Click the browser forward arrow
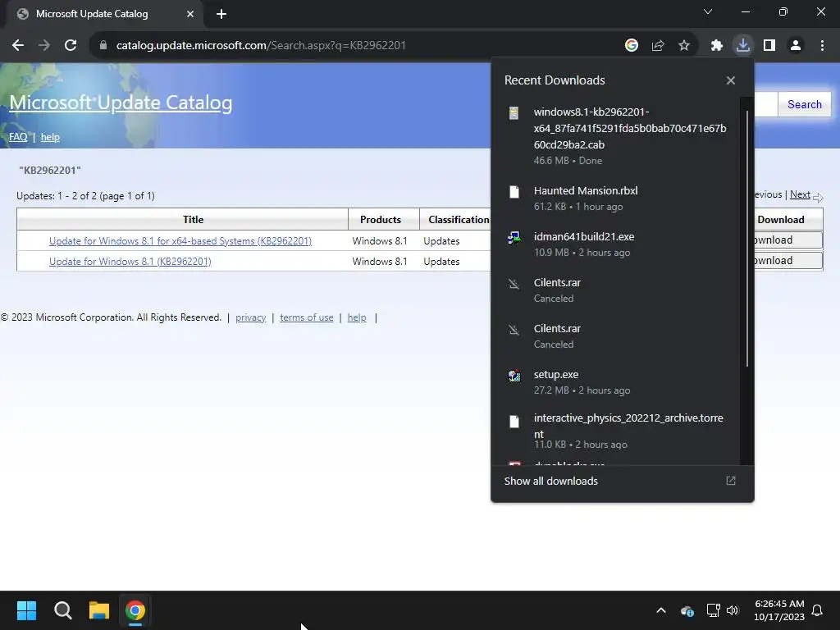The height and width of the screenshot is (630, 840). coord(44,46)
